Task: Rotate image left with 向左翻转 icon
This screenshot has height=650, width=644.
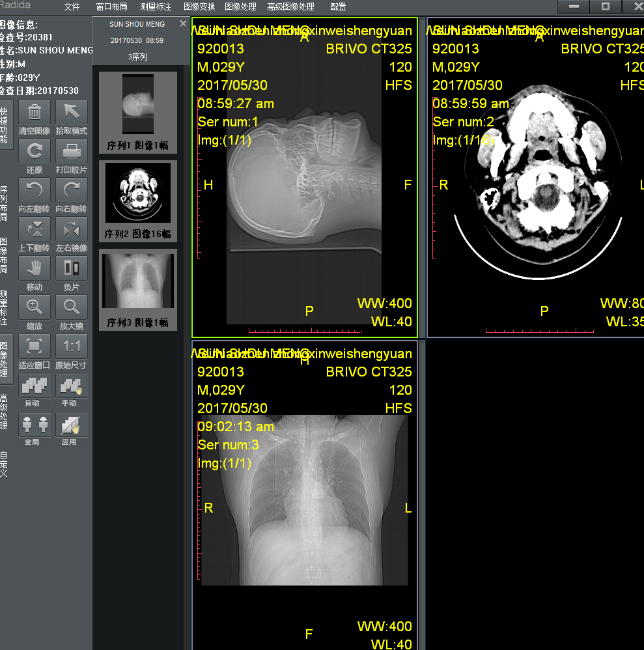Action: 35,190
